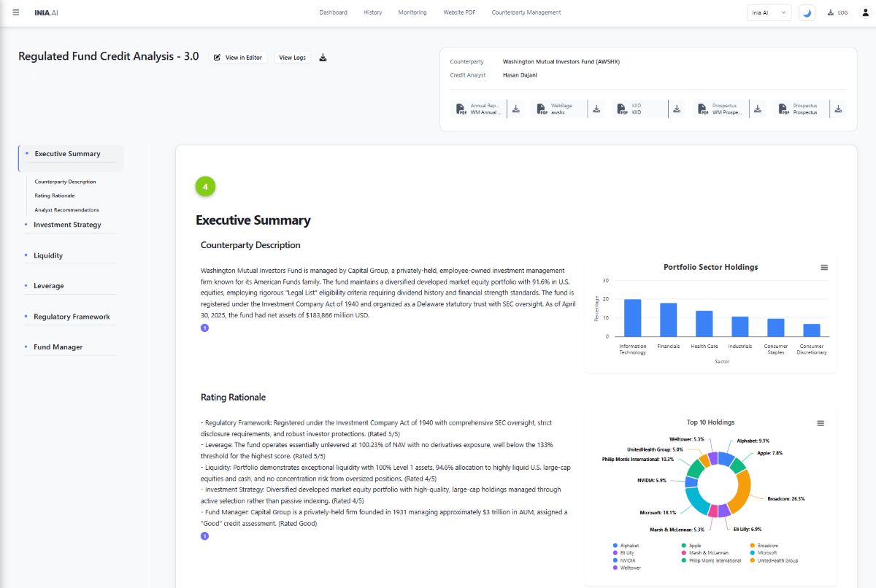Screen dimensions: 876x588
Task: Jump to Counterparty Description subsection
Action: coord(65,182)
